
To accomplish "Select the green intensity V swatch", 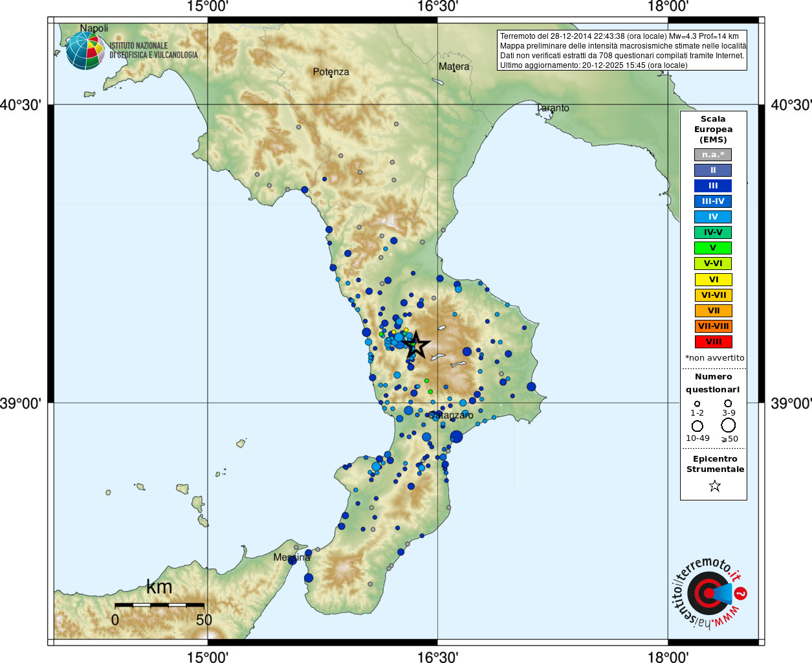I will pos(713,248).
